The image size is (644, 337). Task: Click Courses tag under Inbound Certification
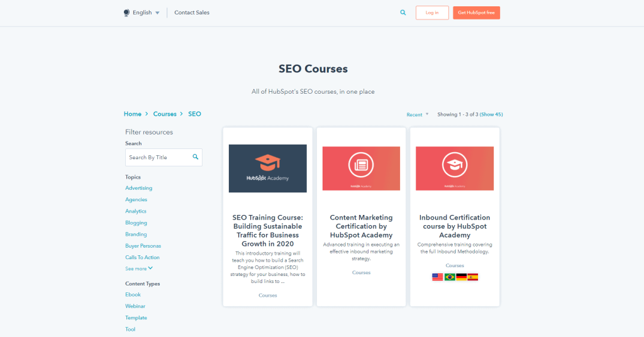coord(455,265)
